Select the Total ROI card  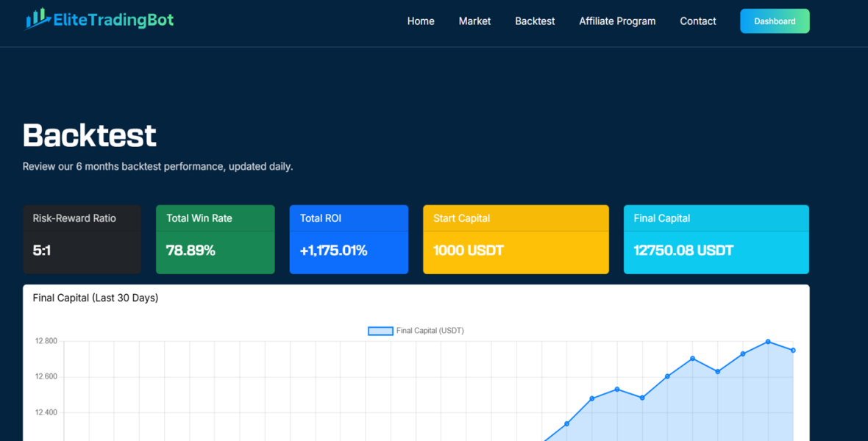tap(349, 239)
